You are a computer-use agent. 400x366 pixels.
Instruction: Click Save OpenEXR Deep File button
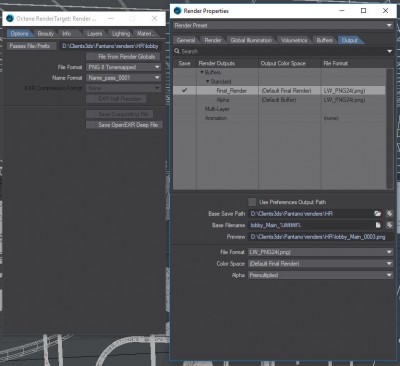click(124, 125)
